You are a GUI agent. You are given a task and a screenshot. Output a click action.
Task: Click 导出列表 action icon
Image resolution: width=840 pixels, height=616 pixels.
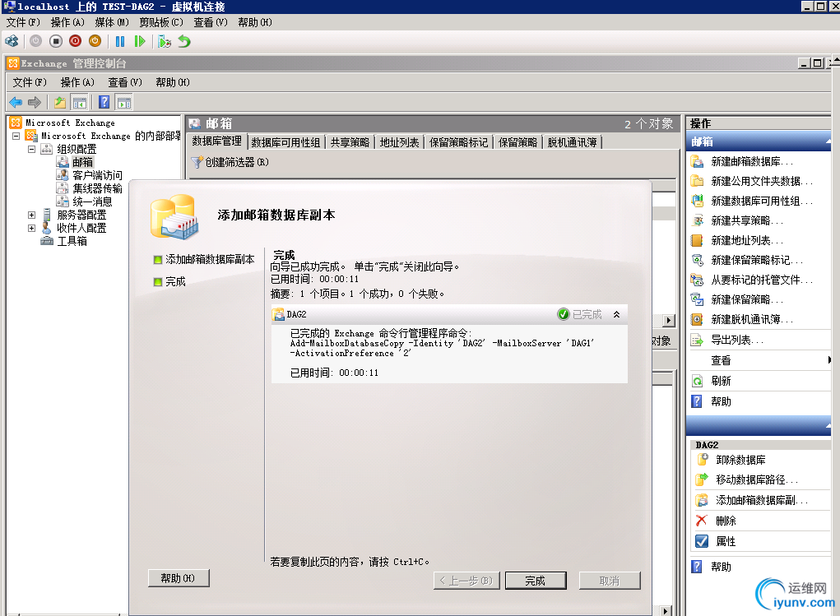(x=697, y=340)
